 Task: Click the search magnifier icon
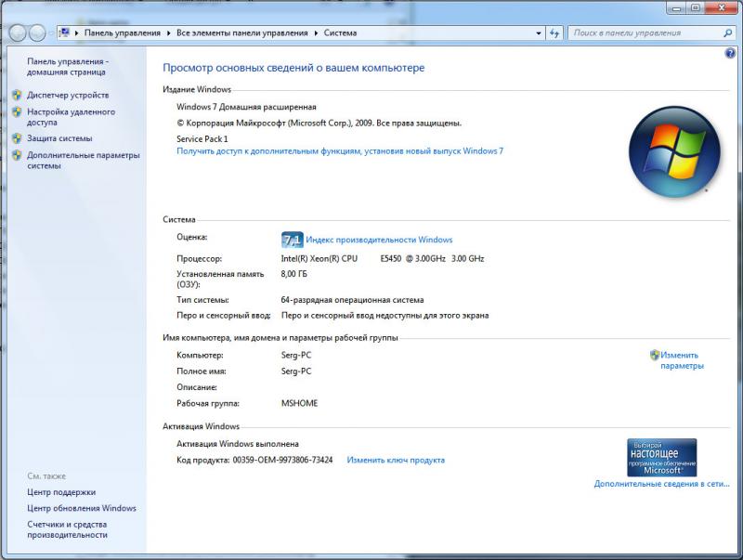pyautogui.click(x=728, y=33)
